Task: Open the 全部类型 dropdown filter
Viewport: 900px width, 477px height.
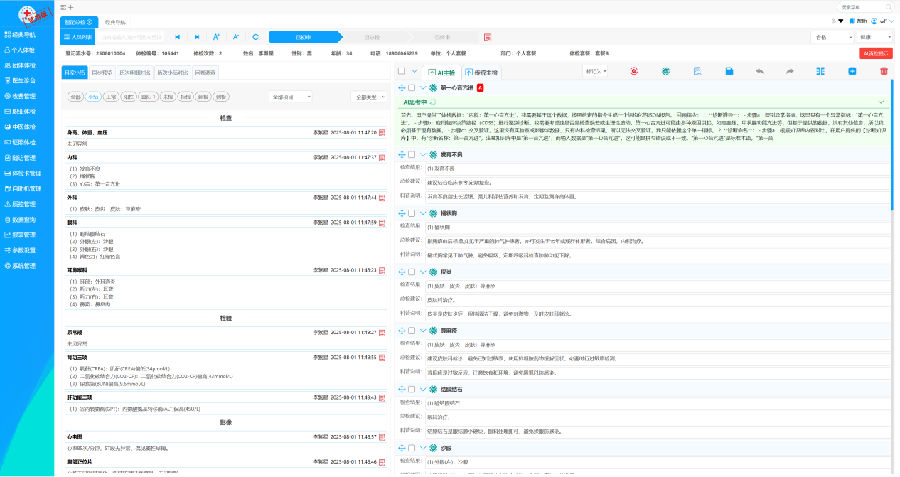Action: click(x=371, y=97)
